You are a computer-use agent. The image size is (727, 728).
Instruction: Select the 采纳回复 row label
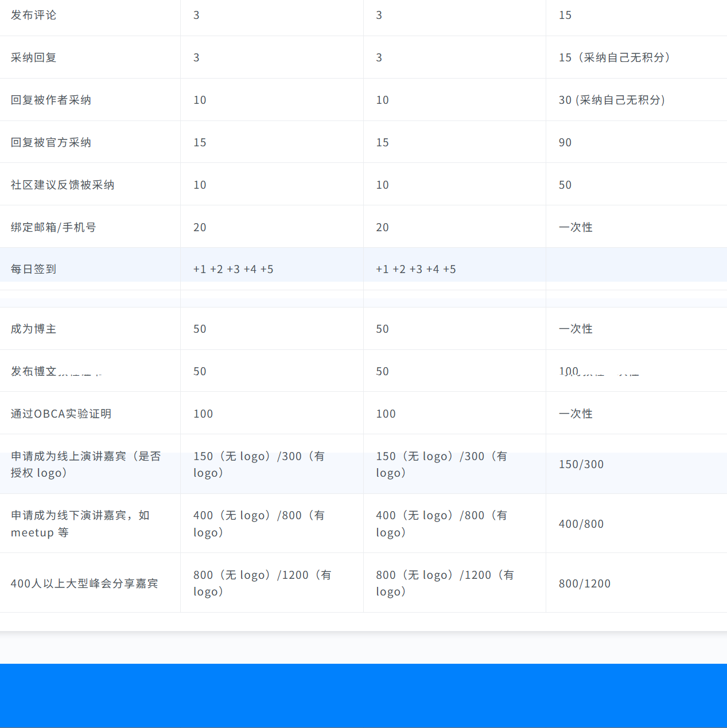[x=33, y=57]
